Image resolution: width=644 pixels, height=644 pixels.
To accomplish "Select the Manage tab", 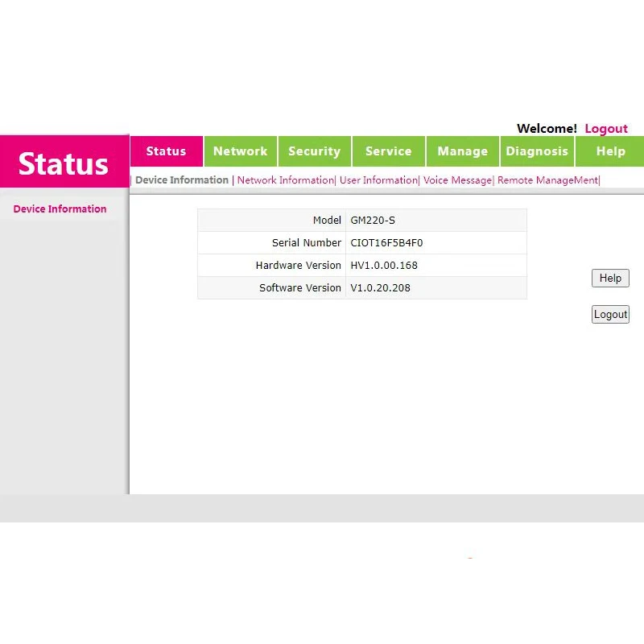I will pos(463,151).
